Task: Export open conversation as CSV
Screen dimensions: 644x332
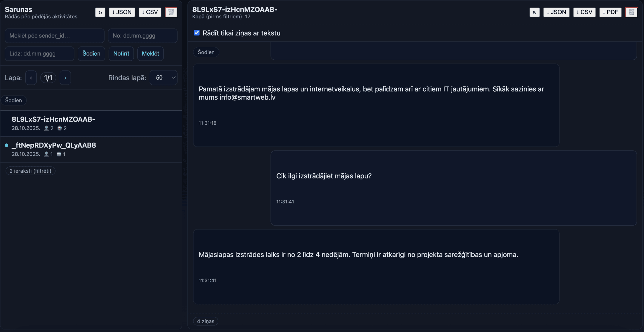Action: (x=584, y=12)
